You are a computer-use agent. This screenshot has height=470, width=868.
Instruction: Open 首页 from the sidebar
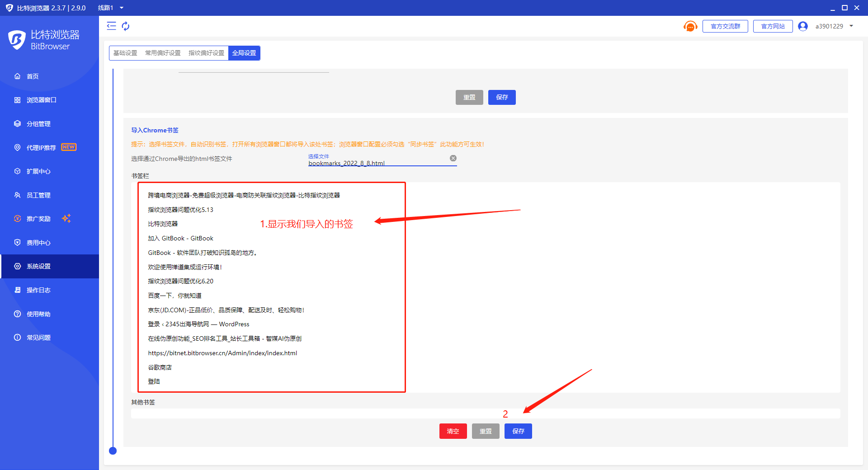(x=33, y=76)
